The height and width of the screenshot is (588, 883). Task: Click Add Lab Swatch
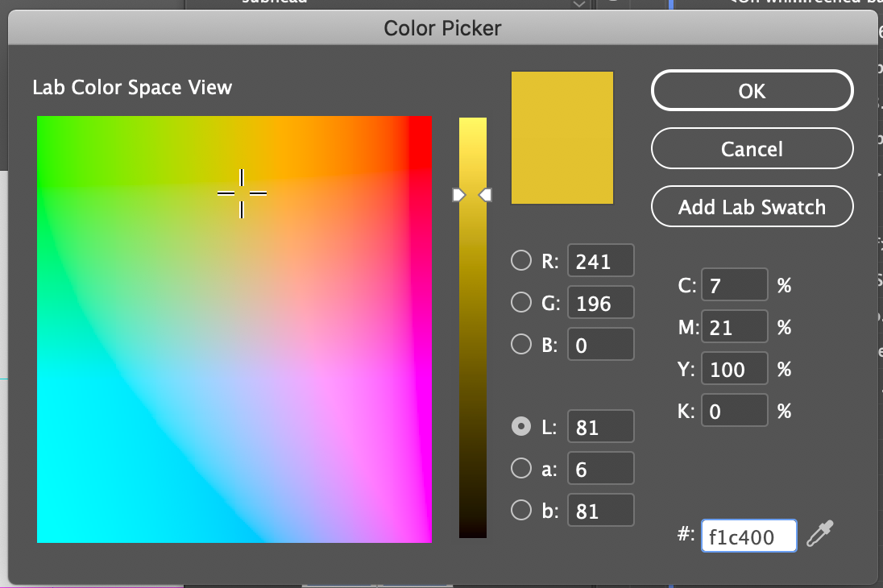tap(751, 206)
